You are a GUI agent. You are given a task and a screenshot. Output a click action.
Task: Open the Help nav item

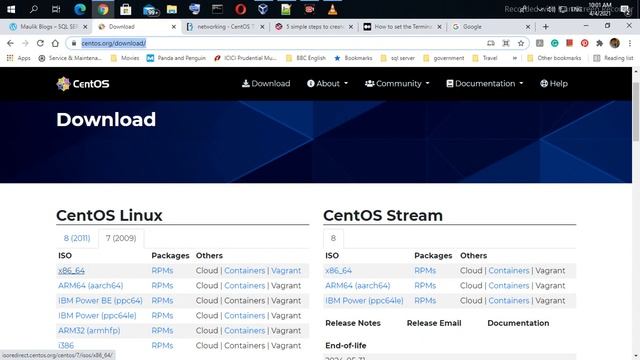(x=554, y=84)
